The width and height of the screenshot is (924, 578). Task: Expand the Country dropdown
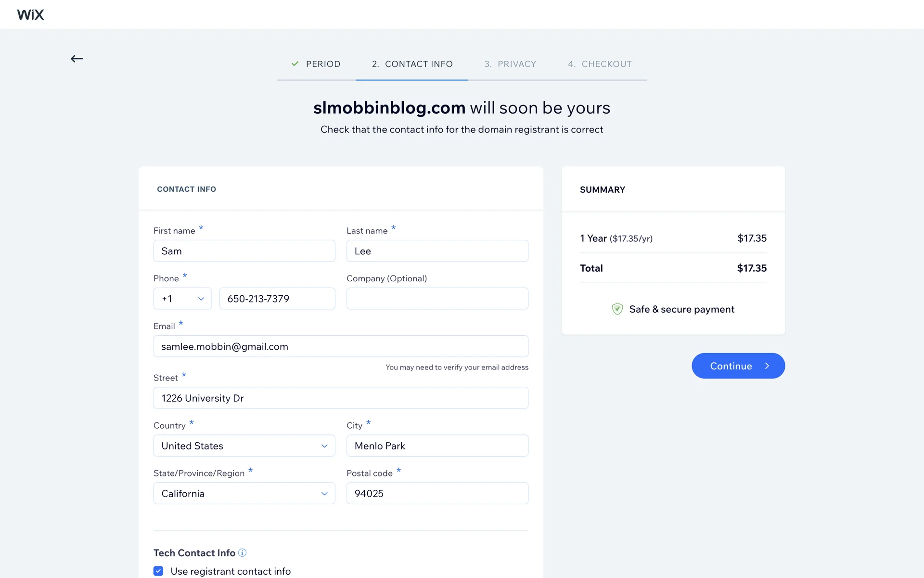244,446
